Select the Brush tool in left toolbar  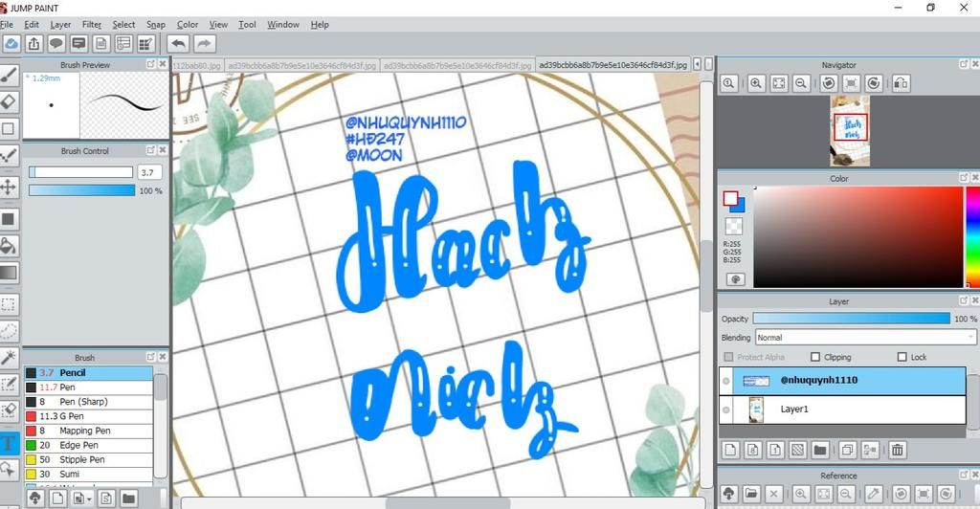point(8,77)
